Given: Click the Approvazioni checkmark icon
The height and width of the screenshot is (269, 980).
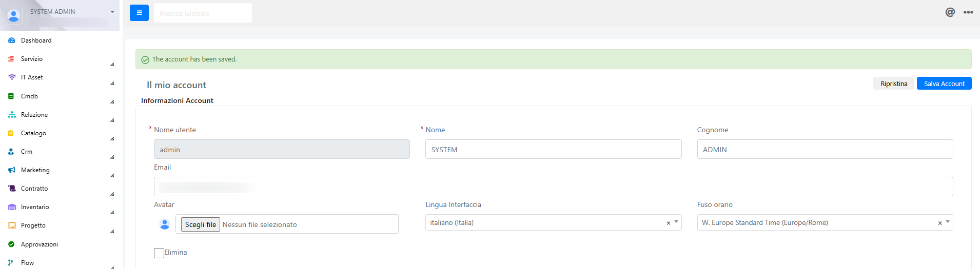Looking at the screenshot, I should click(11, 244).
